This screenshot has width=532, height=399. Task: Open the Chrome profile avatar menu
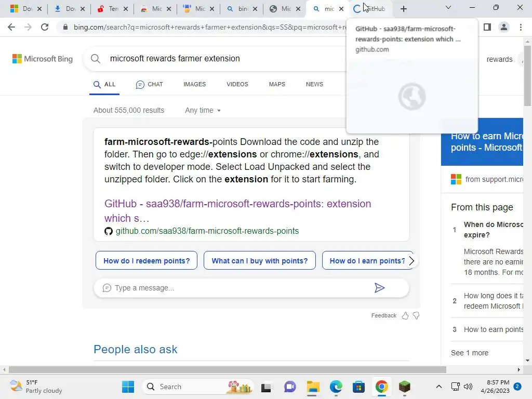click(504, 27)
